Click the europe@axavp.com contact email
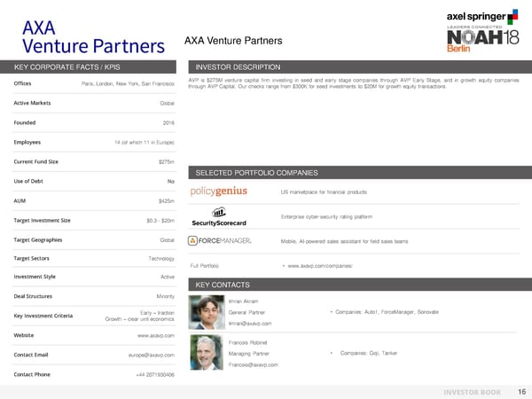This screenshot has height=399, width=532. pos(151,356)
